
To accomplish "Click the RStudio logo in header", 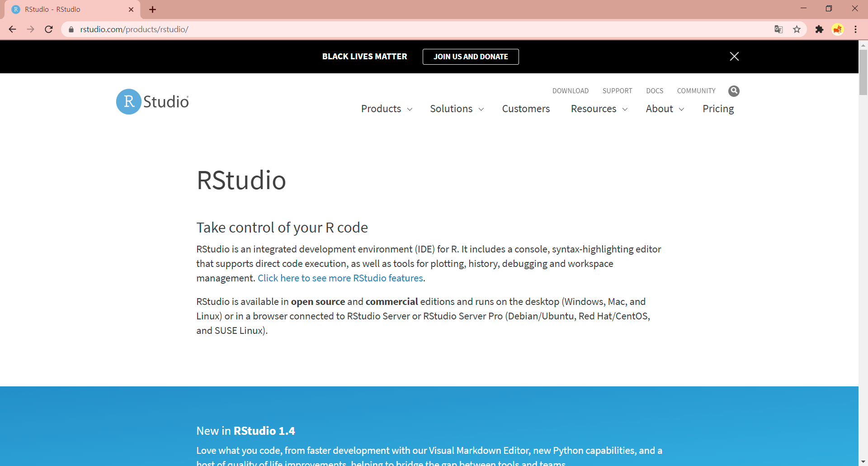I will [152, 102].
